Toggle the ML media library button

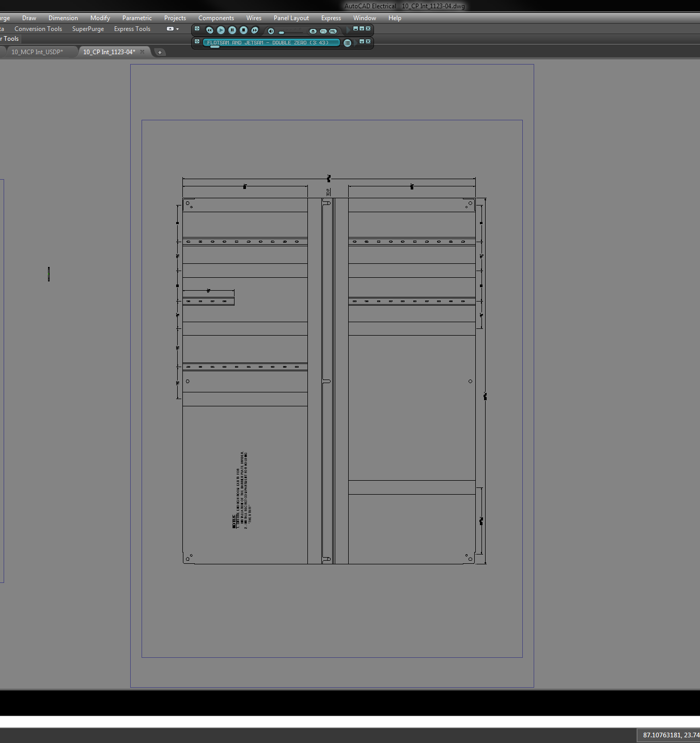(x=333, y=31)
